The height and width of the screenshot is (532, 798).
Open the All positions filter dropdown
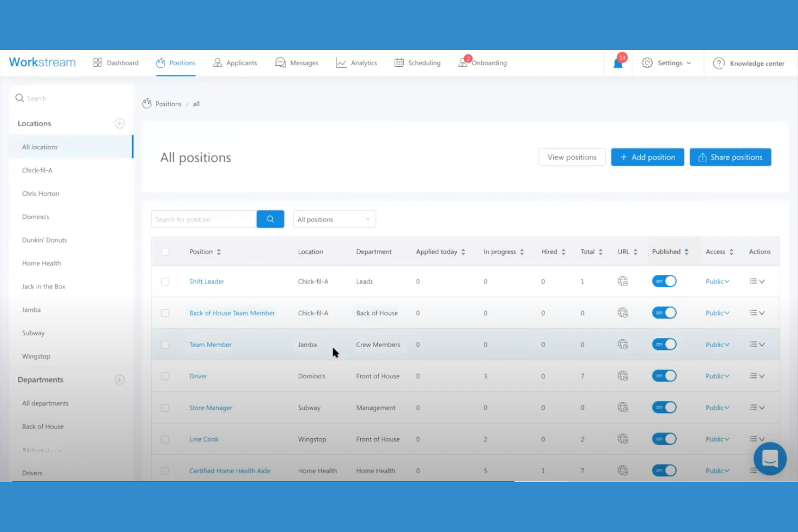(x=334, y=219)
